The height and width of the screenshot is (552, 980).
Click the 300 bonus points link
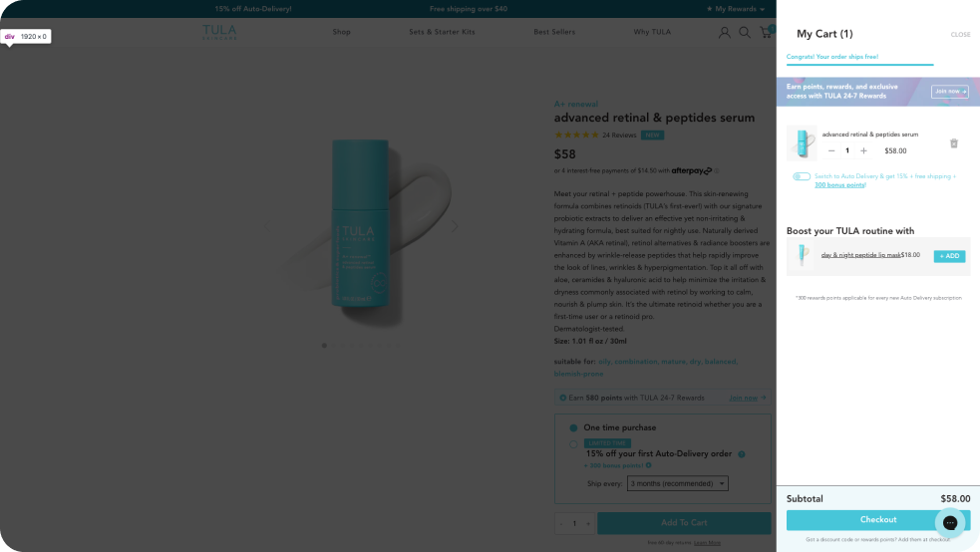(x=838, y=185)
